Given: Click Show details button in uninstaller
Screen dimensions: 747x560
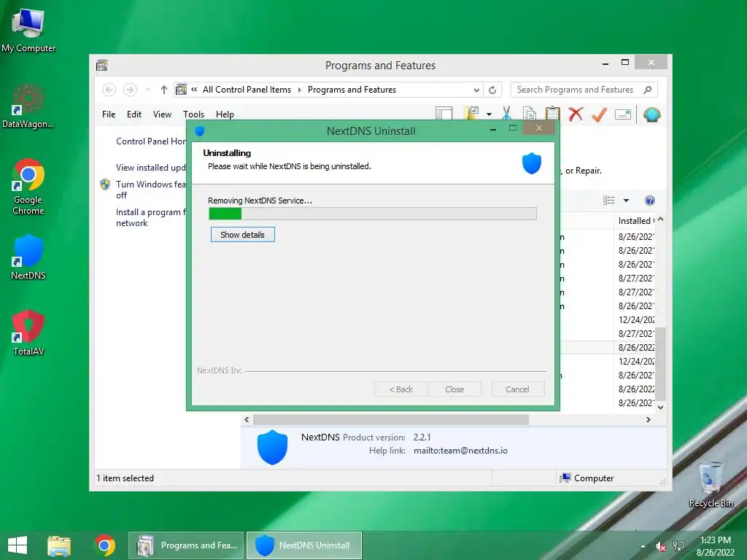Looking at the screenshot, I should coord(242,235).
